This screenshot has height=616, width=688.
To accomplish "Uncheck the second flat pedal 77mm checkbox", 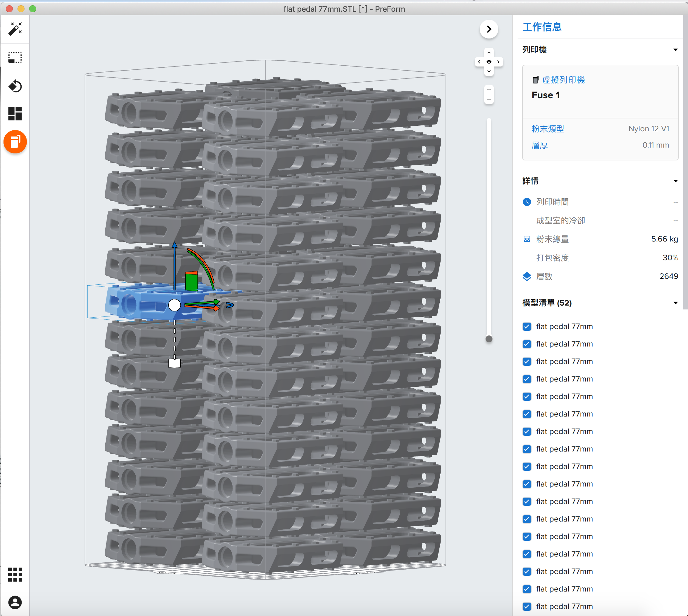I will 527,344.
